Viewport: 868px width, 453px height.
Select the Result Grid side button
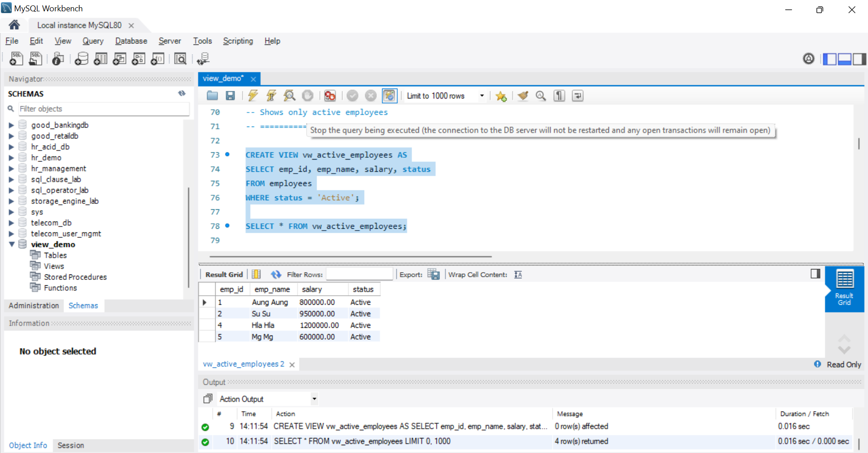[844, 288]
